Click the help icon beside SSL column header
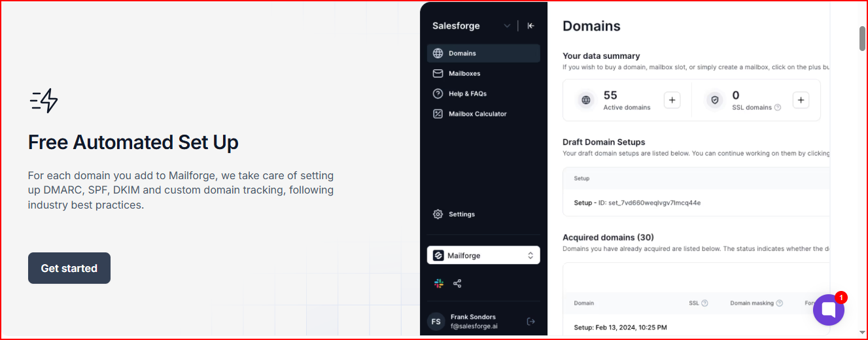 coord(704,303)
